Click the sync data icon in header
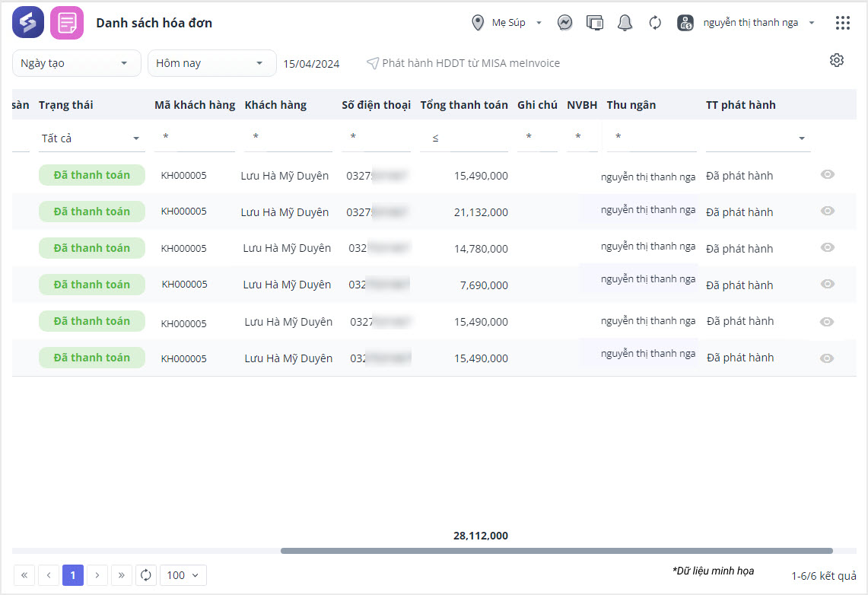This screenshot has width=868, height=595. pos(655,23)
